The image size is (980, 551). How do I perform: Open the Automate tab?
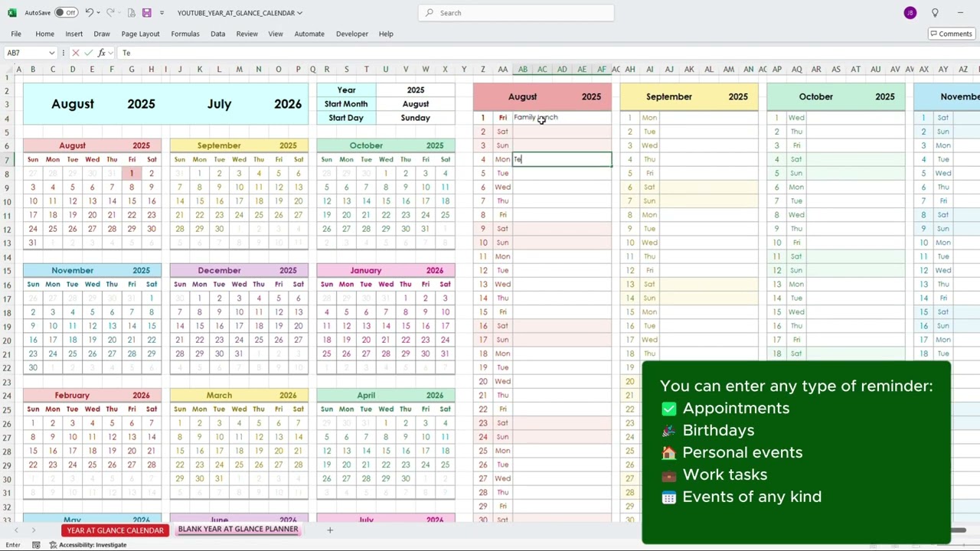[309, 34]
